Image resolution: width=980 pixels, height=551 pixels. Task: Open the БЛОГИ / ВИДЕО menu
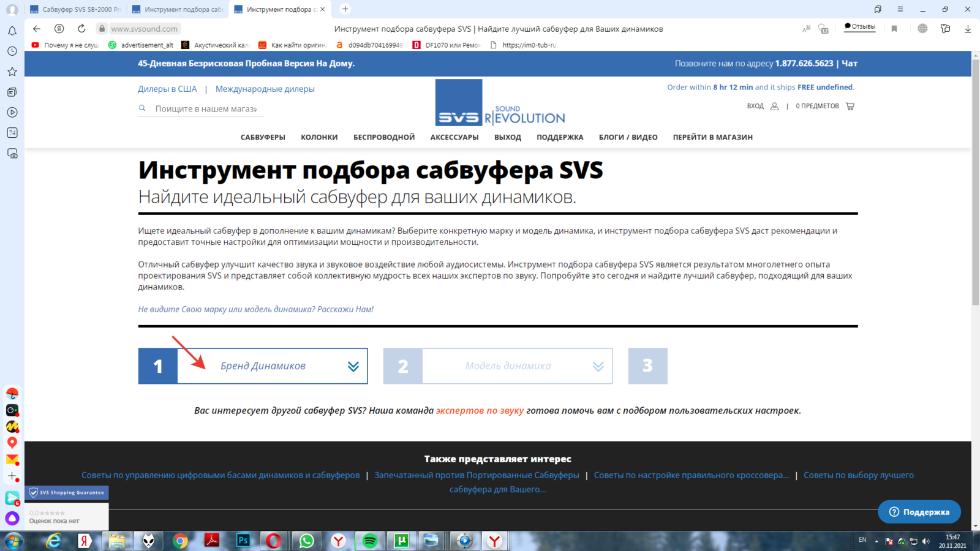628,137
